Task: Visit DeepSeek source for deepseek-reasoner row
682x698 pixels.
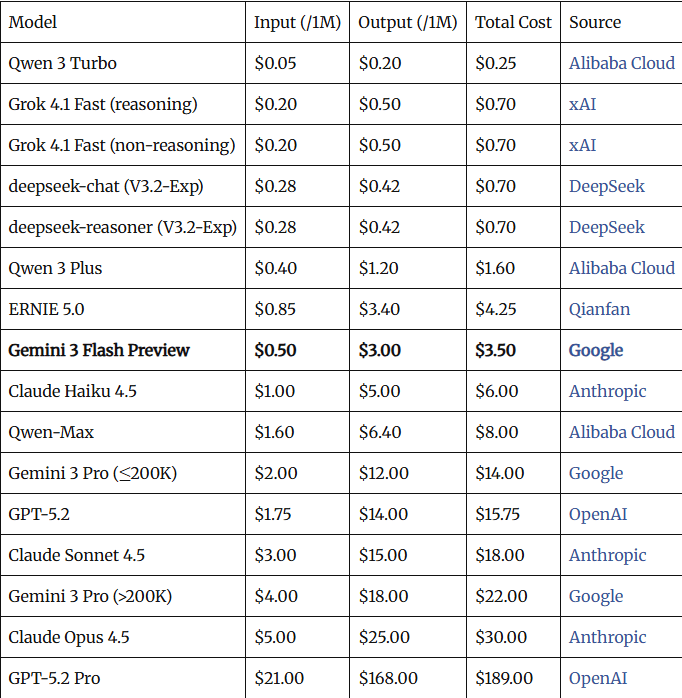Action: click(x=606, y=227)
